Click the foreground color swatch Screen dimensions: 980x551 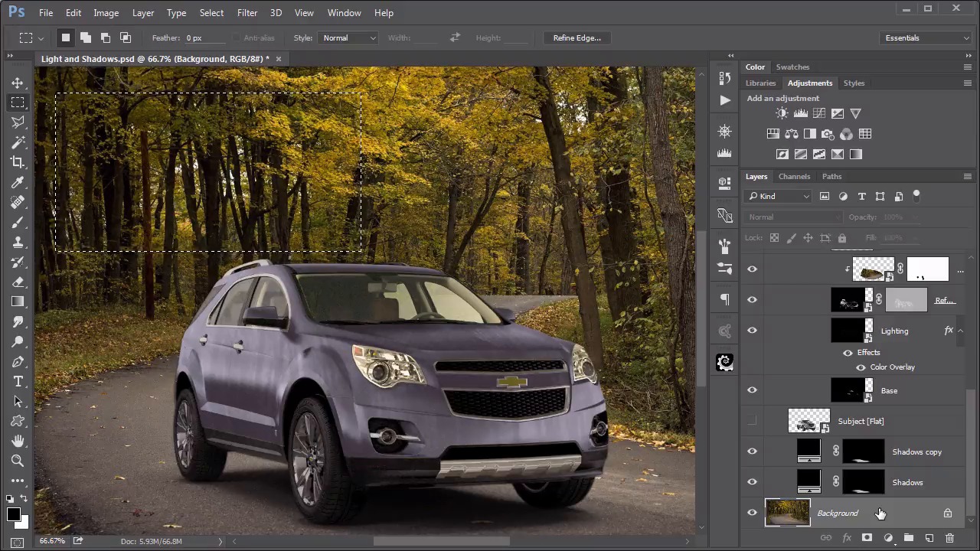click(x=14, y=514)
